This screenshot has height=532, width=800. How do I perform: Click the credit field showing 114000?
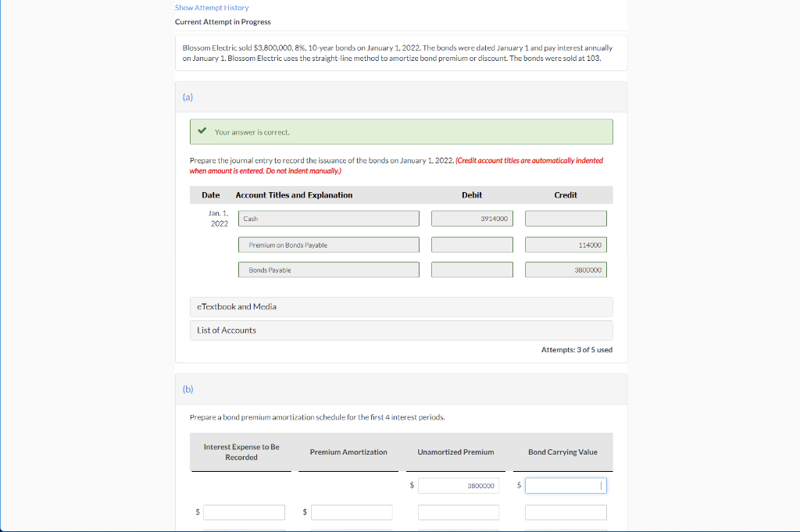click(x=566, y=245)
